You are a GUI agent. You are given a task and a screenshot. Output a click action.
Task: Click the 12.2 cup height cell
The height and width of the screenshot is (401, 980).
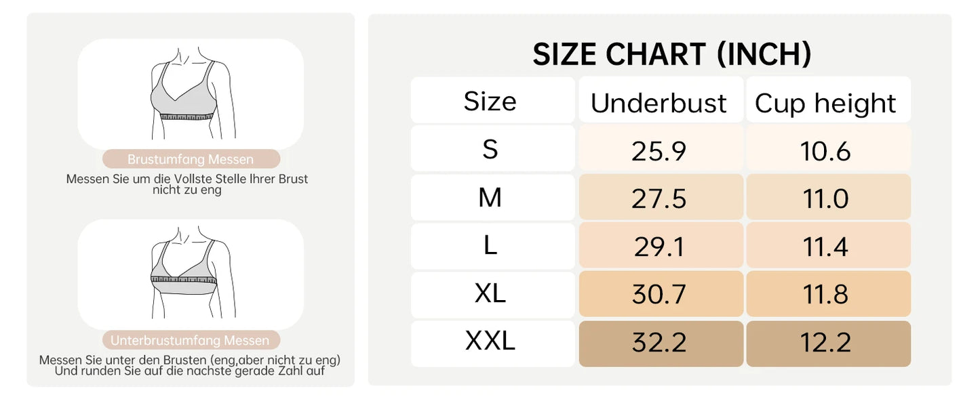pos(828,343)
